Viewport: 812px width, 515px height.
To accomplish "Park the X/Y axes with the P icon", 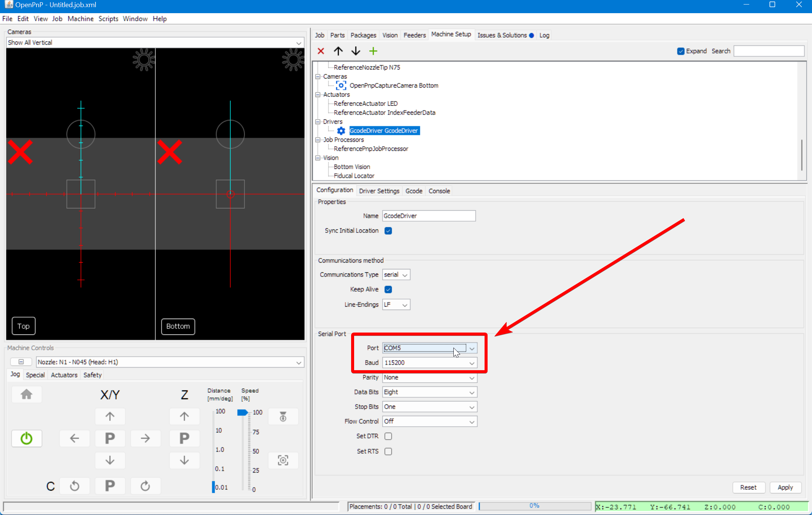I will (x=110, y=438).
